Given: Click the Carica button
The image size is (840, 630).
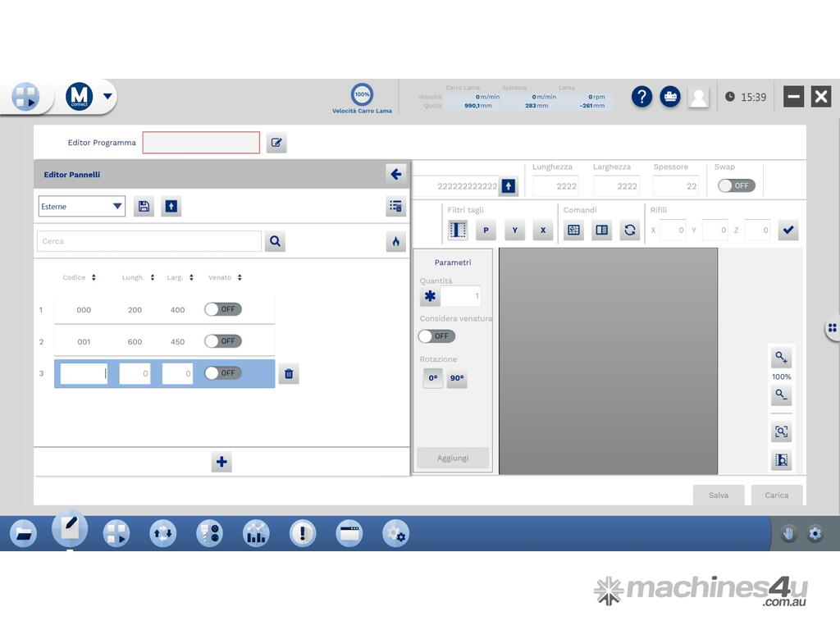Looking at the screenshot, I should pyautogui.click(x=776, y=495).
